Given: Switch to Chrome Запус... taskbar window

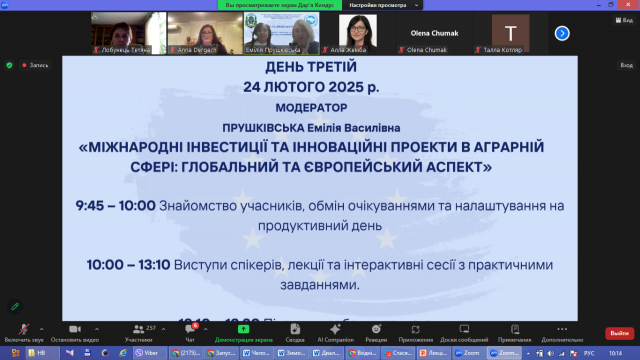Looking at the screenshot, I should (221, 353).
